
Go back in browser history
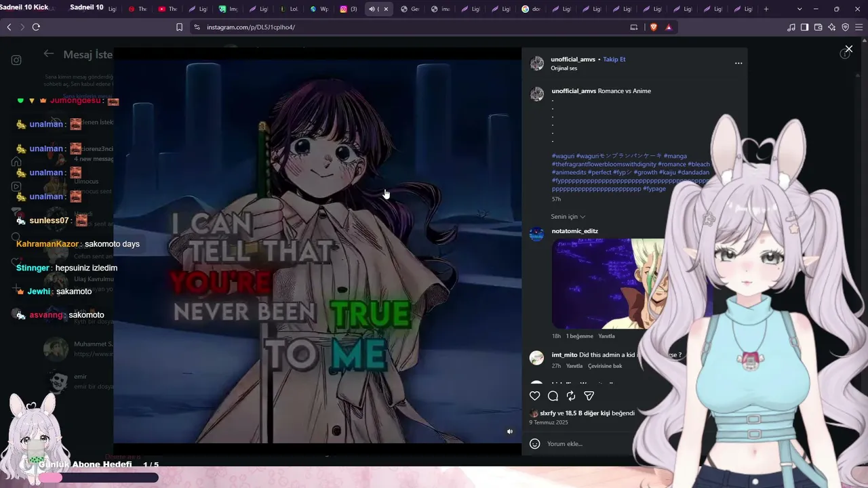point(9,27)
